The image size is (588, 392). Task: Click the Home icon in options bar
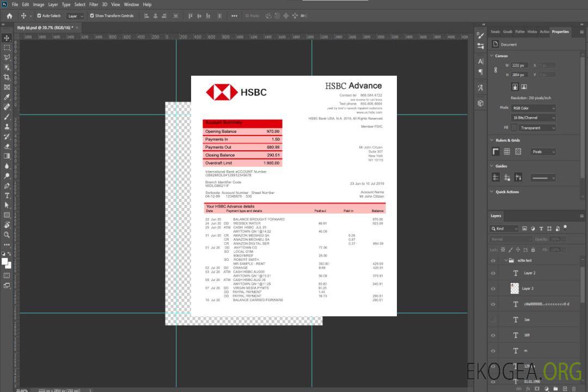pyautogui.click(x=9, y=16)
